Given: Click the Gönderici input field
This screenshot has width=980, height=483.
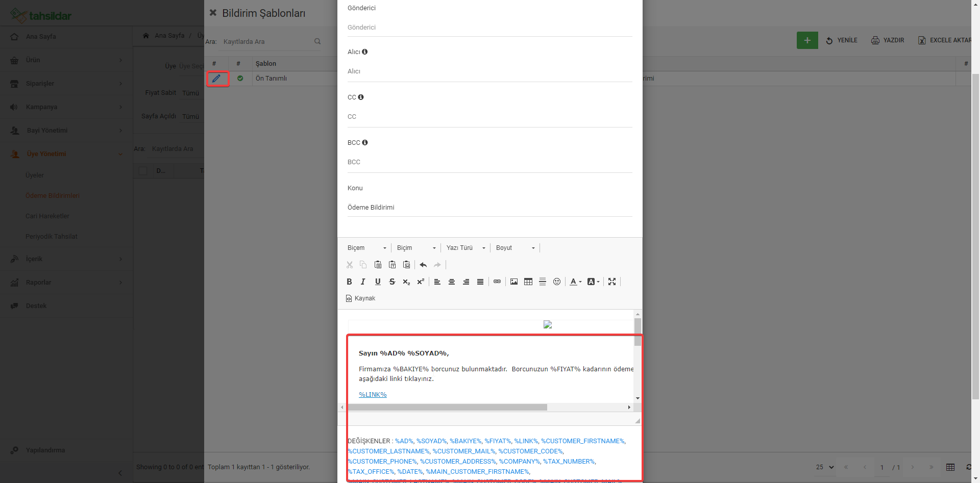Looking at the screenshot, I should [x=490, y=28].
